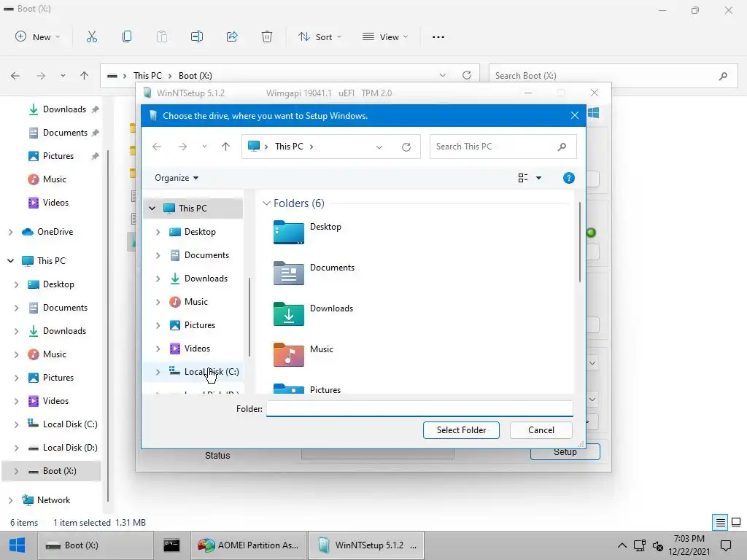Switch to large thumbnails view in status bar

(x=736, y=522)
